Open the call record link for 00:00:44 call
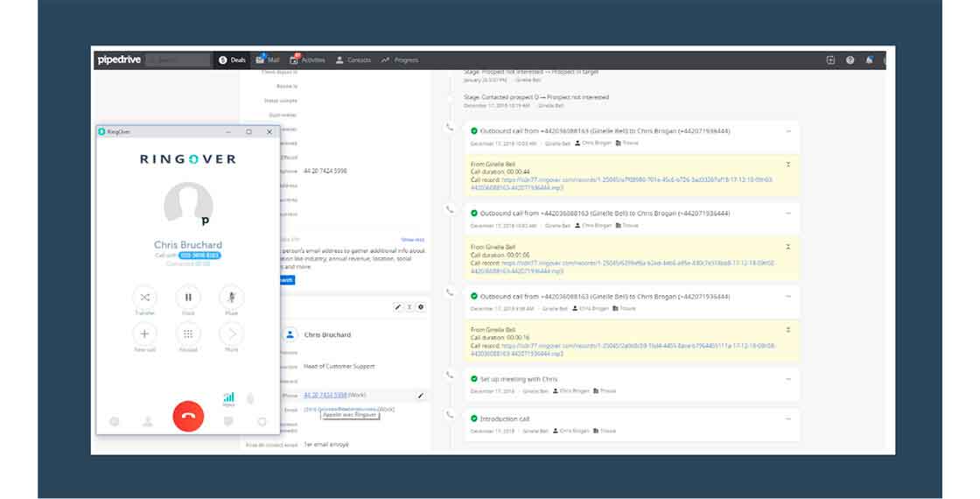 click(x=621, y=184)
